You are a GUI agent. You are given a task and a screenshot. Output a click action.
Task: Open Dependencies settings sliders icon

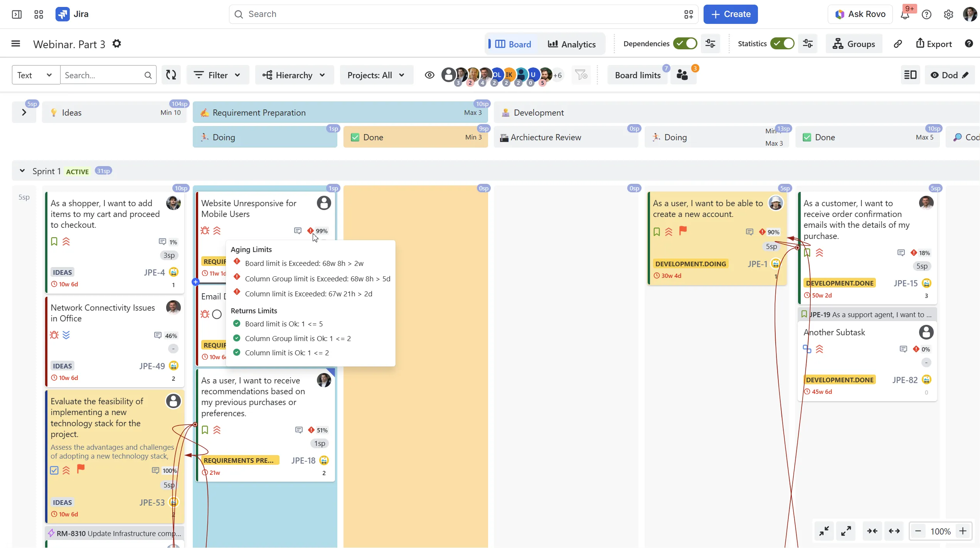710,44
